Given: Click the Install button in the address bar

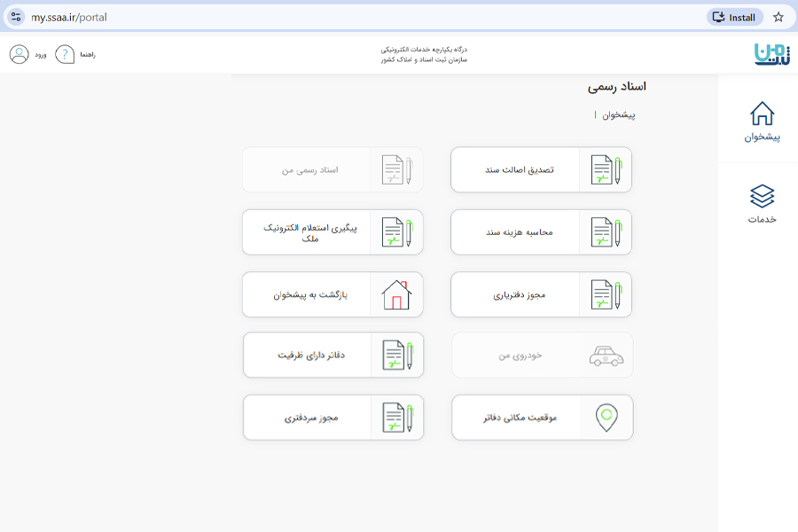Looking at the screenshot, I should (732, 16).
